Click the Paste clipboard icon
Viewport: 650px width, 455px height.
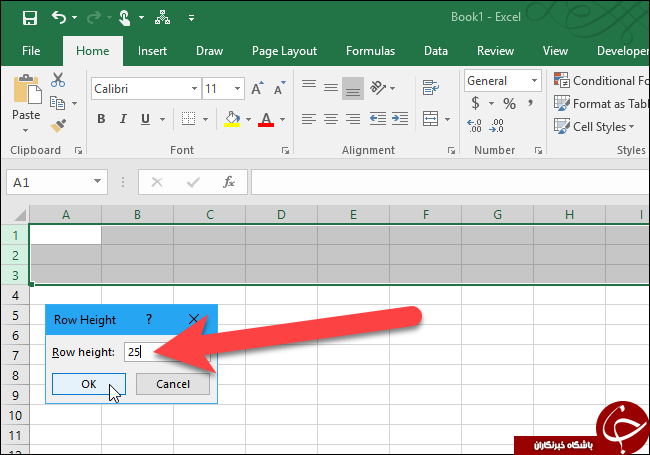(27, 89)
